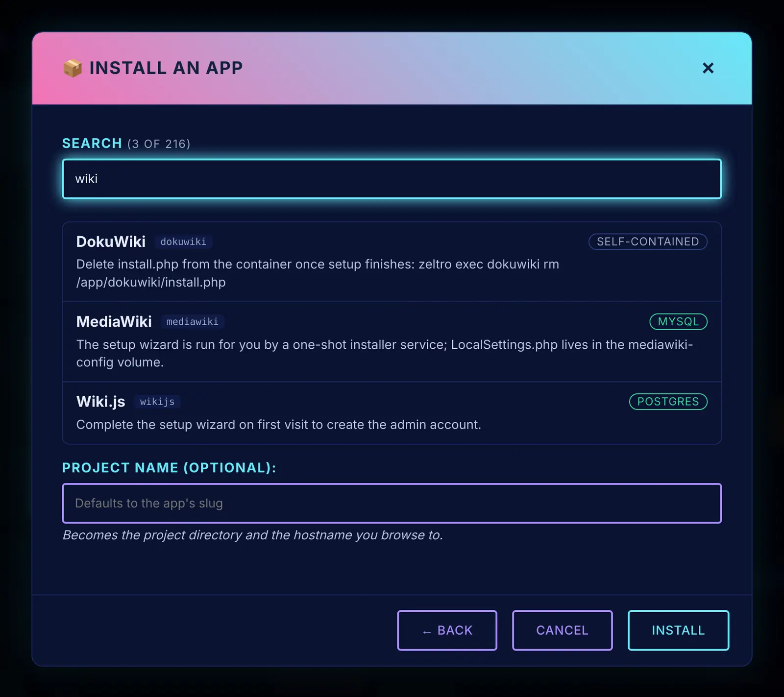The height and width of the screenshot is (697, 784).
Task: Click the wikijs slug tag
Action: tap(157, 402)
